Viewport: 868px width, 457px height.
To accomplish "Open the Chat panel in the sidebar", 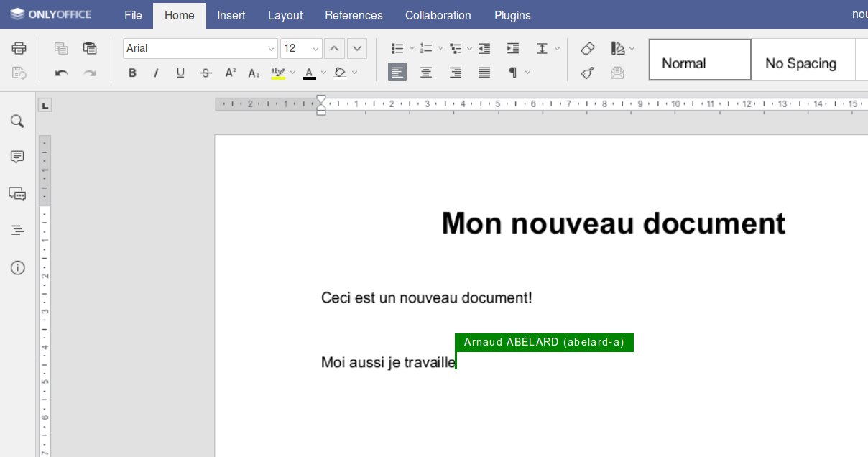I will pyautogui.click(x=17, y=194).
